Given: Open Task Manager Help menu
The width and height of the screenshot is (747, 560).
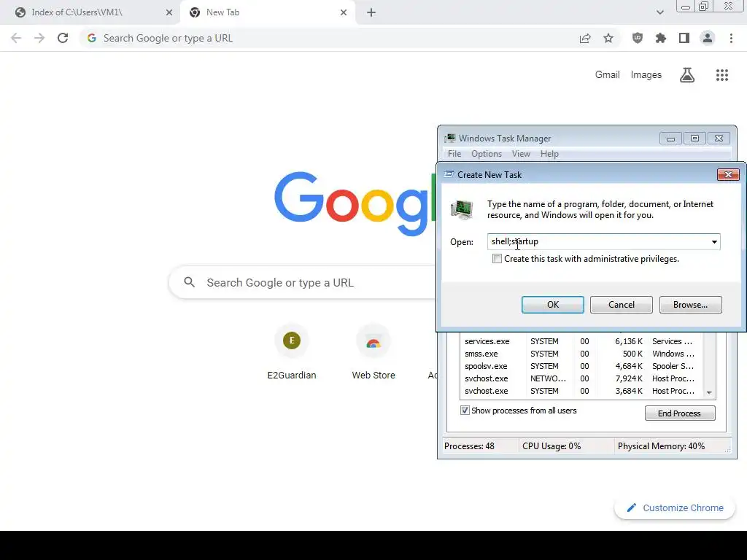Looking at the screenshot, I should (x=549, y=154).
